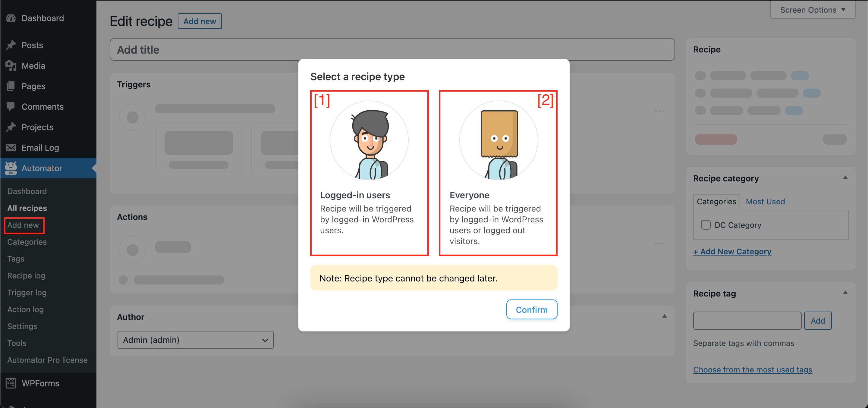
Task: Click the Recipe tag text input
Action: click(x=747, y=321)
